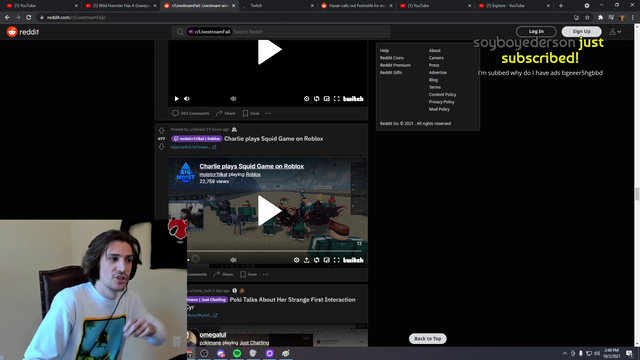This screenshot has width=640, height=360.
Task: Open more options for the top post
Action: click(x=268, y=113)
